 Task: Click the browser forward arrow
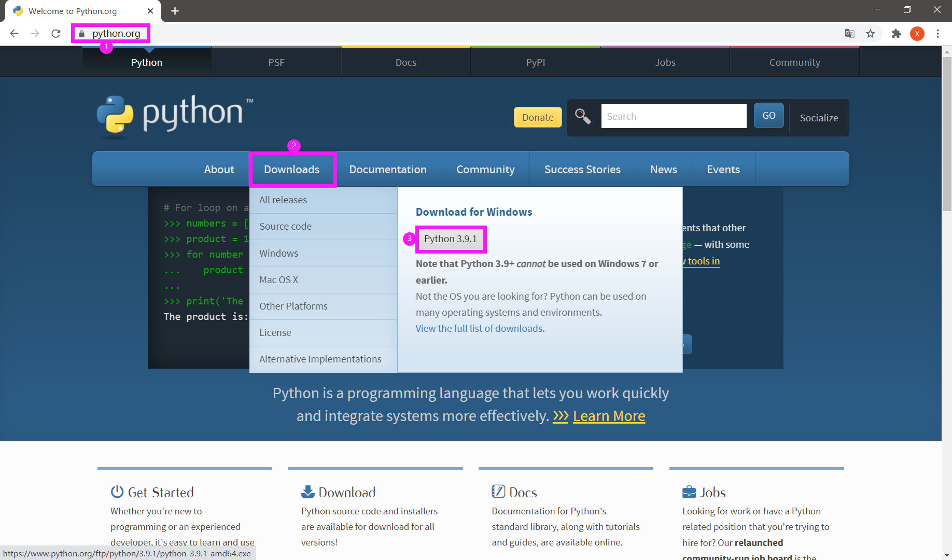tap(35, 34)
